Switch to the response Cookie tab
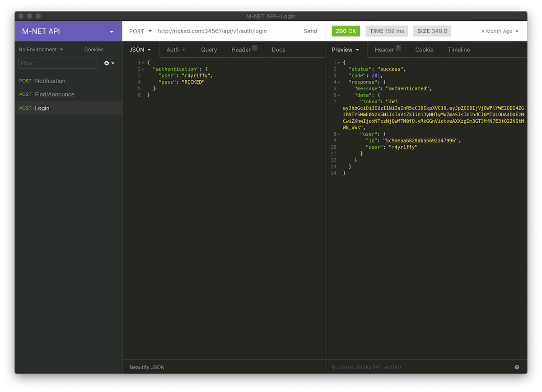Screen dimensions: 542x392 click(424, 50)
